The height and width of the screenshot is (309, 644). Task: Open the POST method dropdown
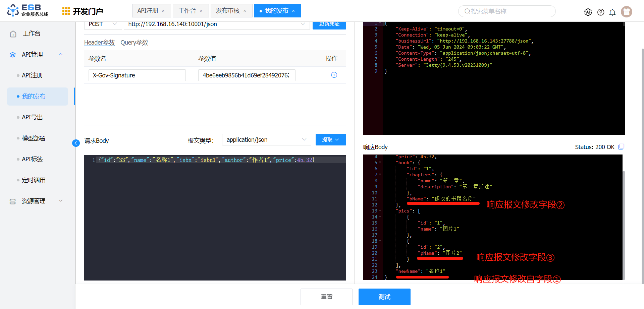(x=103, y=24)
